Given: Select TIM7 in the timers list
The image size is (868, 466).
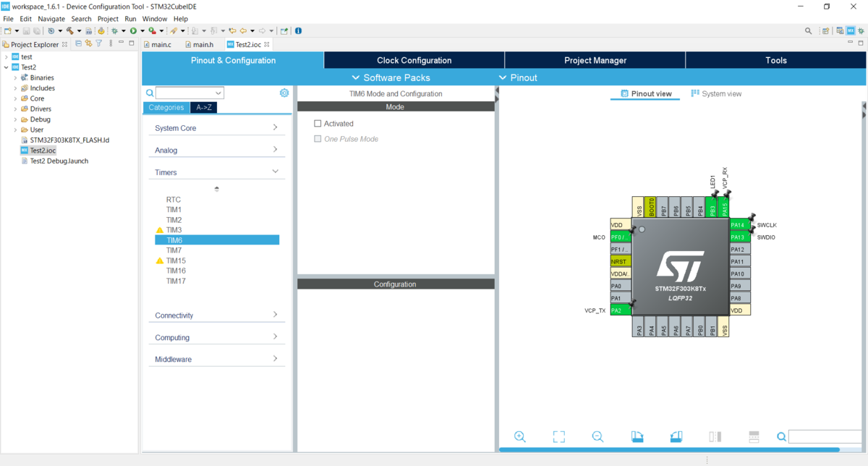Looking at the screenshot, I should 174,250.
